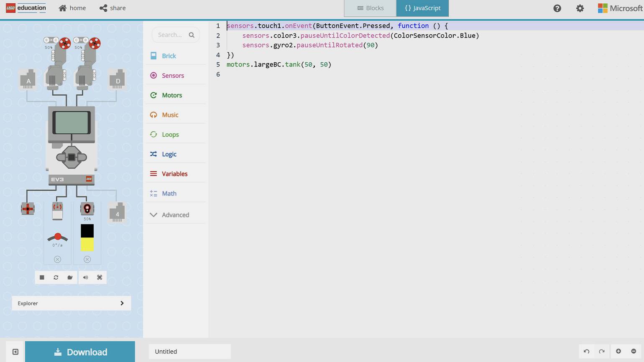The height and width of the screenshot is (362, 644).
Task: Undo the last code change
Action: 586,352
